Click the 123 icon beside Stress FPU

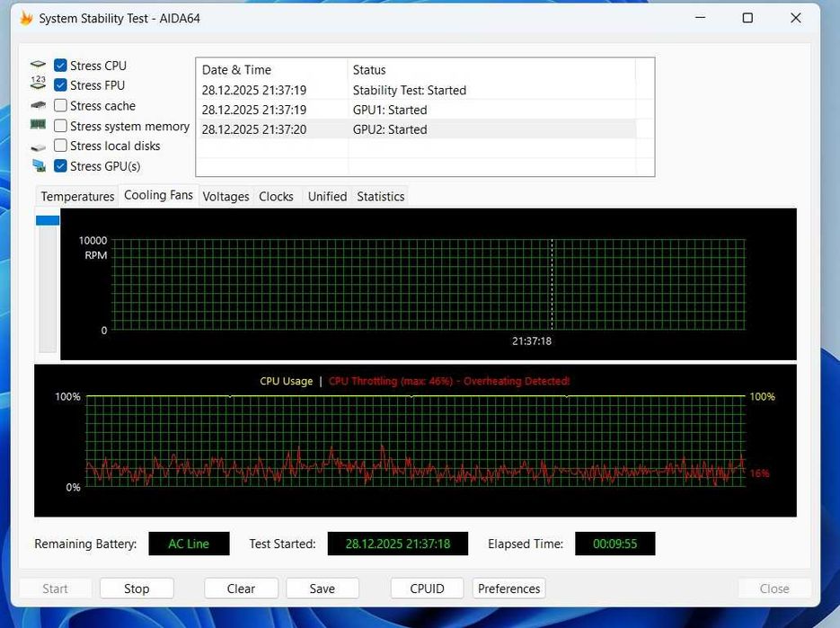[x=38, y=83]
